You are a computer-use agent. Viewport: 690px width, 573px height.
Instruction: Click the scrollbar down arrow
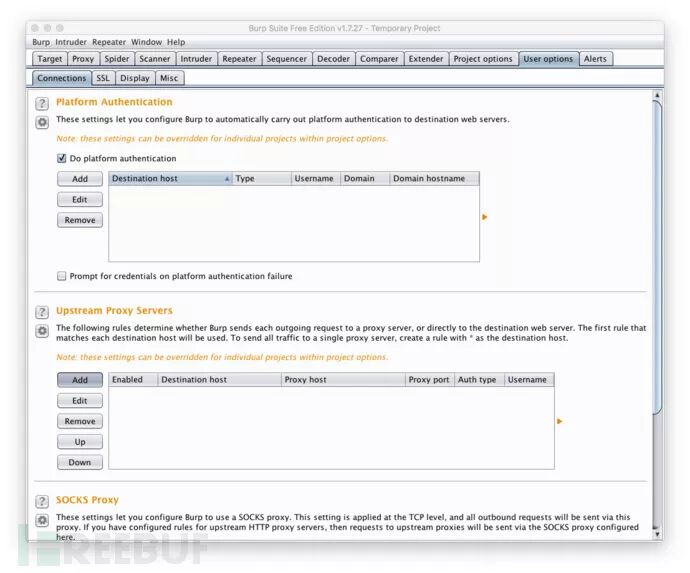(657, 534)
